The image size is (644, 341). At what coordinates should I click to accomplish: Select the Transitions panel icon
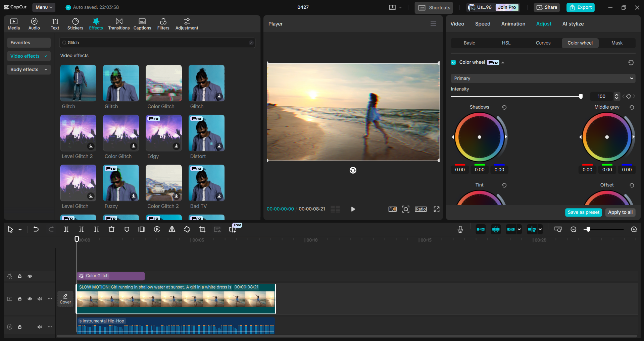point(119,23)
